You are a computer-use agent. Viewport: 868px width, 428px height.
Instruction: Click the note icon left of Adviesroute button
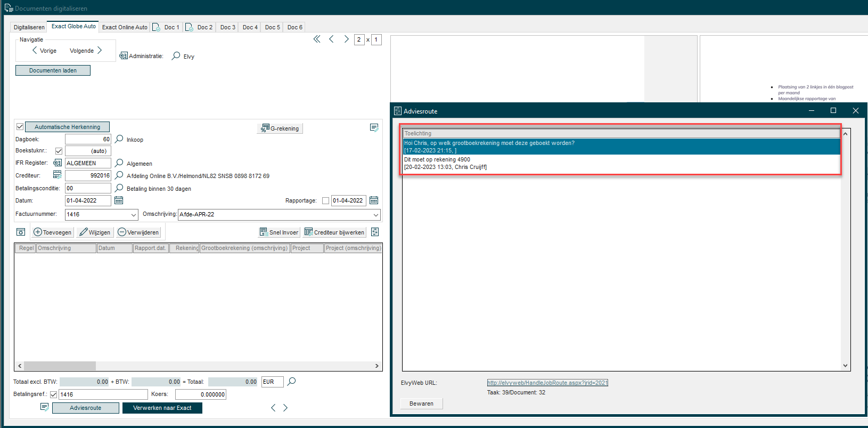pyautogui.click(x=45, y=407)
